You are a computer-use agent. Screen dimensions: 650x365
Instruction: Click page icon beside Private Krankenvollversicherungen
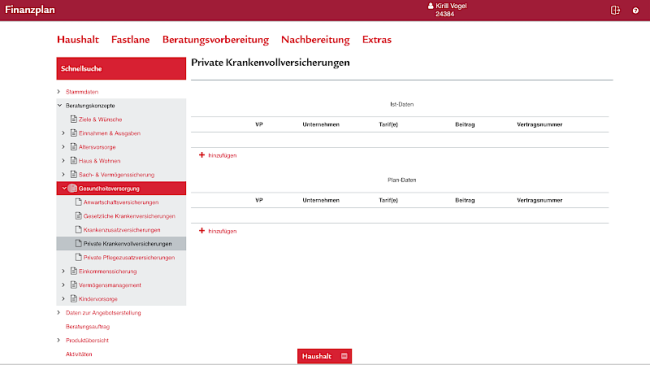click(x=78, y=243)
